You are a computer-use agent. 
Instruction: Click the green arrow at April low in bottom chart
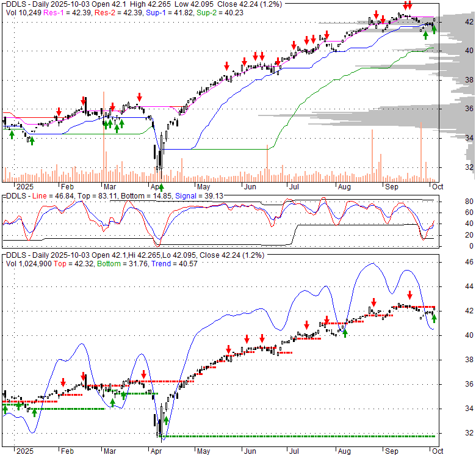165,420
